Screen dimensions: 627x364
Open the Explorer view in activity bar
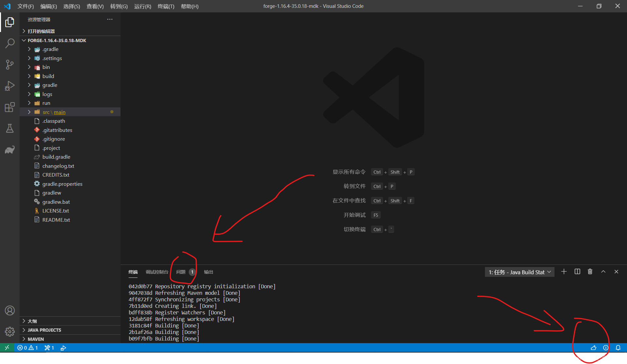point(10,22)
